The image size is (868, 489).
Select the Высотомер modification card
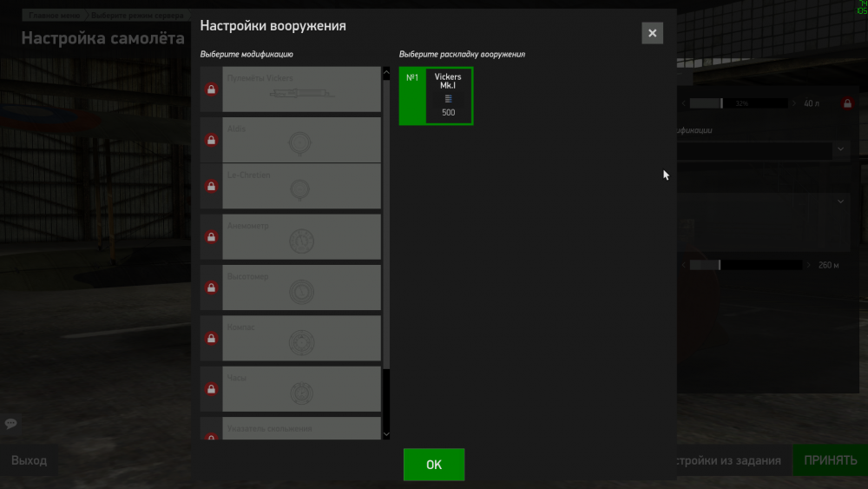pyautogui.click(x=301, y=287)
